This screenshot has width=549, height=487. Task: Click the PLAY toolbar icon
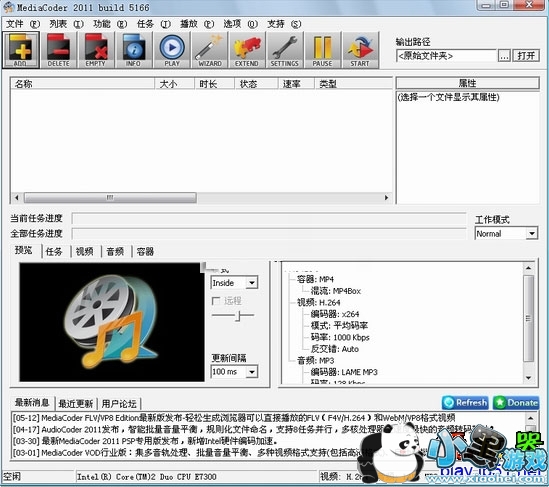172,50
